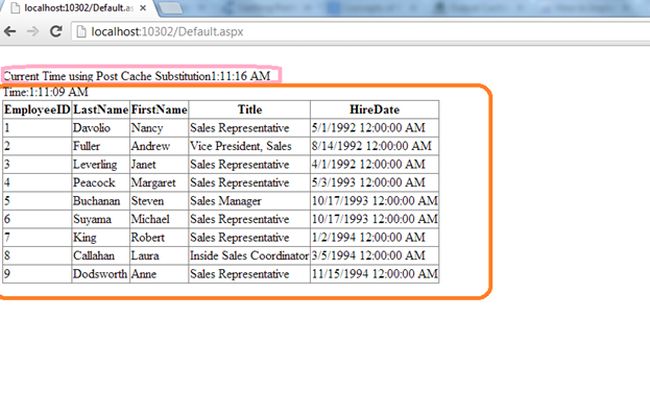Select the Steven first name cell
Screen dimensions: 650x393
pyautogui.click(x=159, y=201)
